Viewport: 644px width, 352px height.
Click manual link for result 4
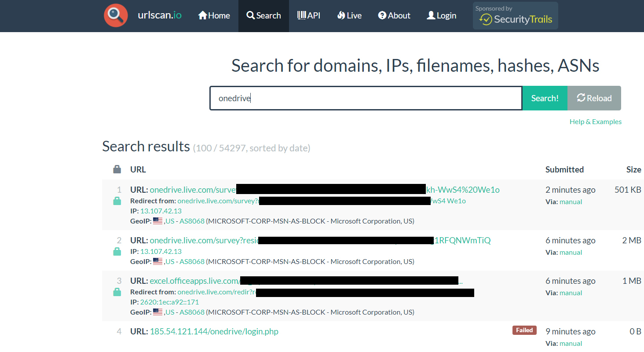click(571, 344)
